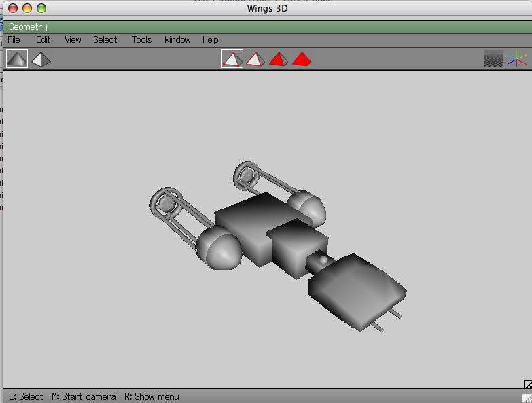This screenshot has width=532, height=403.
Task: Toggle ground plane grid display
Action: click(494, 59)
